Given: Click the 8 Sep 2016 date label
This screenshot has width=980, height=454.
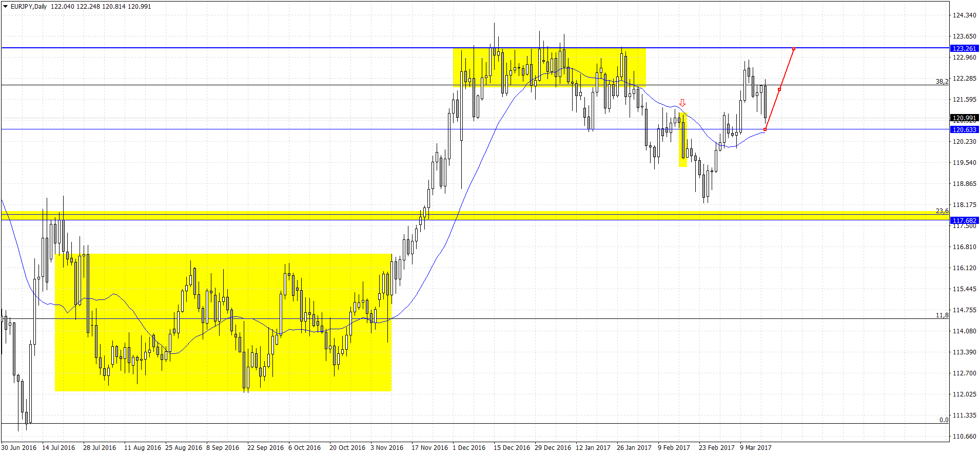Looking at the screenshot, I should pyautogui.click(x=223, y=448).
